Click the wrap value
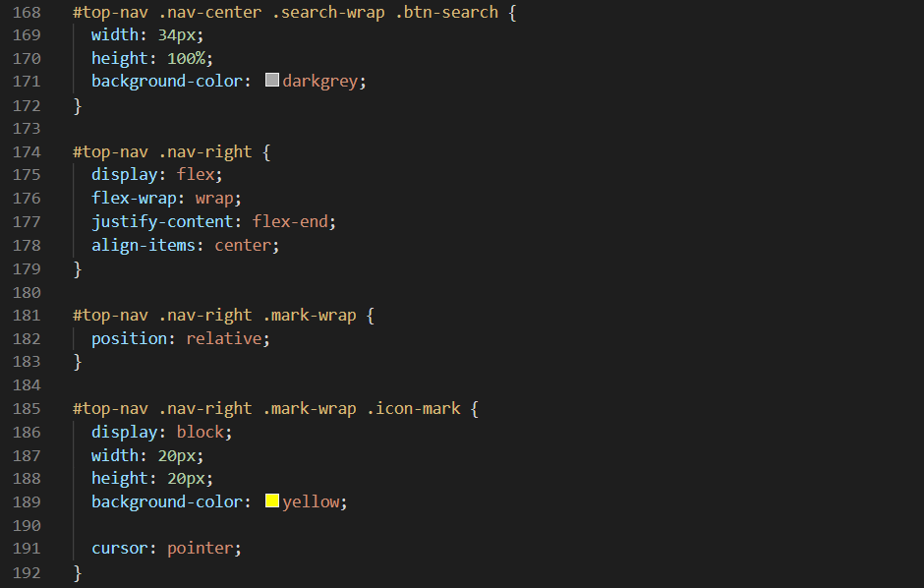This screenshot has height=588, width=924. point(214,199)
